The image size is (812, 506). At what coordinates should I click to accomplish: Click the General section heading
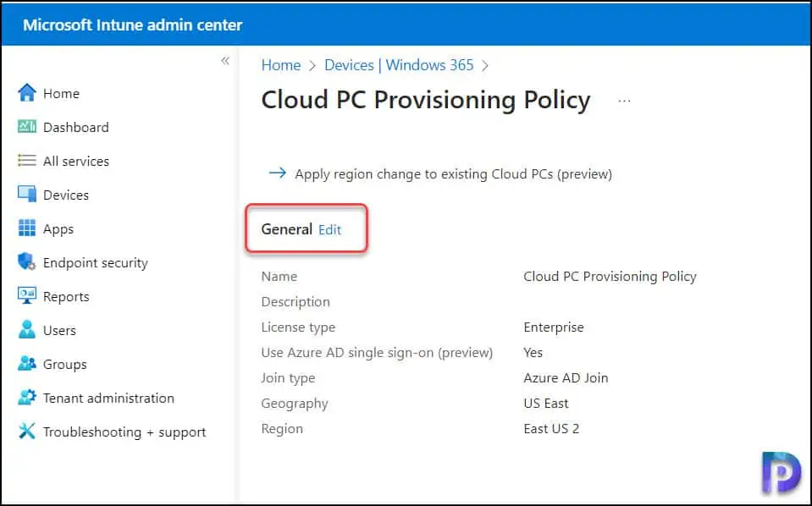click(x=287, y=229)
